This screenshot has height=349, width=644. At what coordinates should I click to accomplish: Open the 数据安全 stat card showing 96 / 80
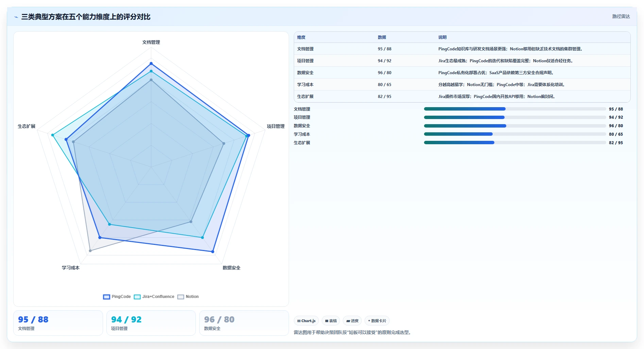pyautogui.click(x=244, y=323)
